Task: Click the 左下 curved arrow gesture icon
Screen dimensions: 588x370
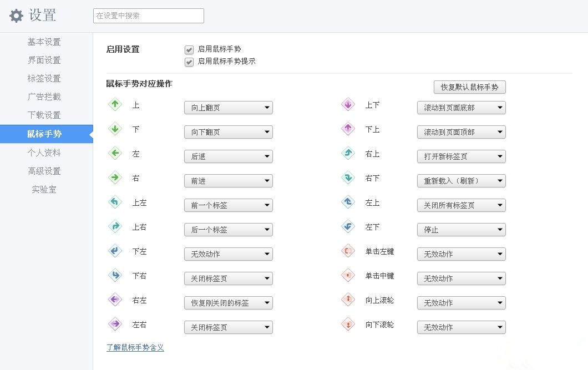Action: point(347,227)
